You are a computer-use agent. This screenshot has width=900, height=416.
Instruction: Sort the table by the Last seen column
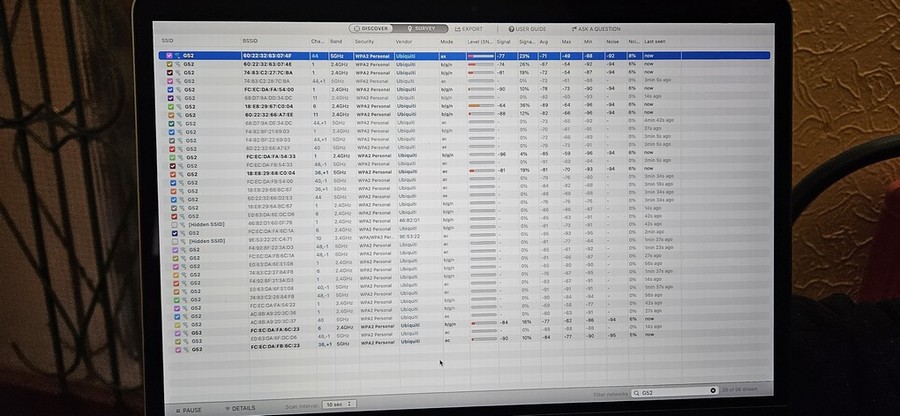coord(657,41)
